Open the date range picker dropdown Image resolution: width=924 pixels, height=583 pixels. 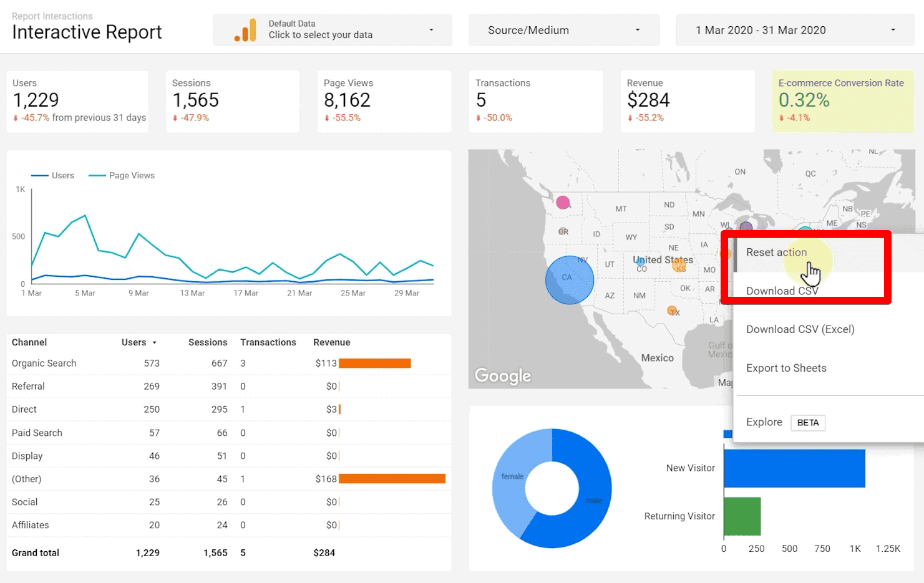click(794, 29)
